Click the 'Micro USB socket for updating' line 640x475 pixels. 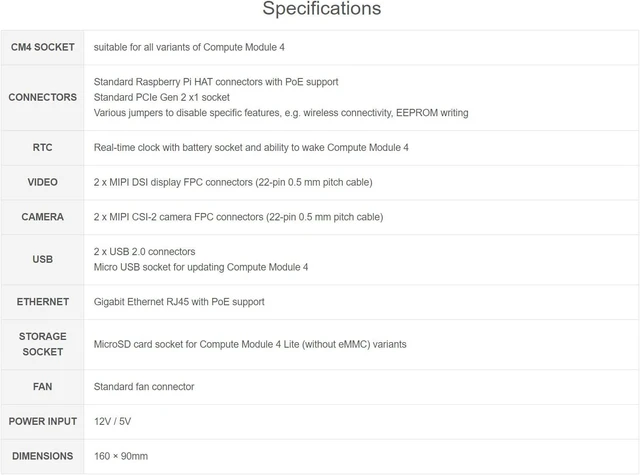tap(201, 267)
